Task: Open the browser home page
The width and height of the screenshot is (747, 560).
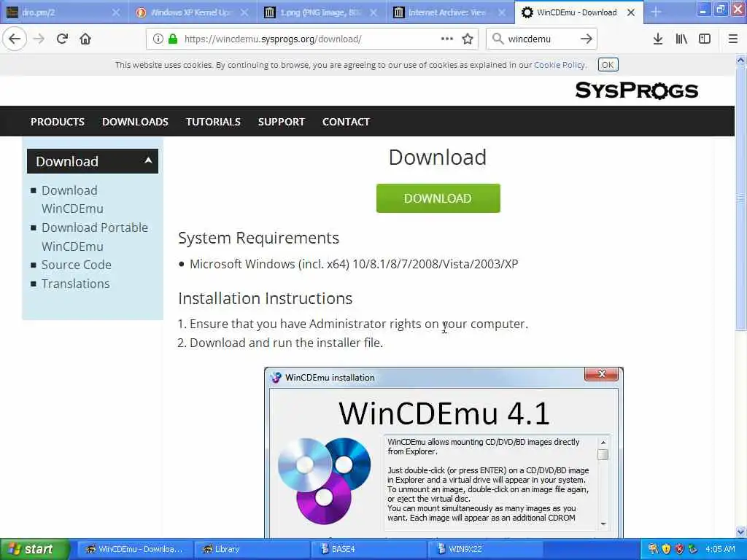Action: click(x=85, y=39)
